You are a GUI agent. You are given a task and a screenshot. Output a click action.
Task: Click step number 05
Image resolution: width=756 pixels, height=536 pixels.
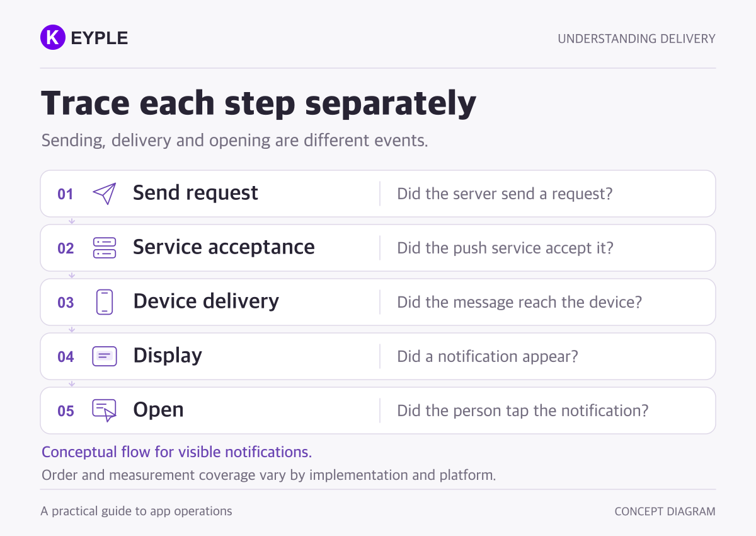coord(66,411)
